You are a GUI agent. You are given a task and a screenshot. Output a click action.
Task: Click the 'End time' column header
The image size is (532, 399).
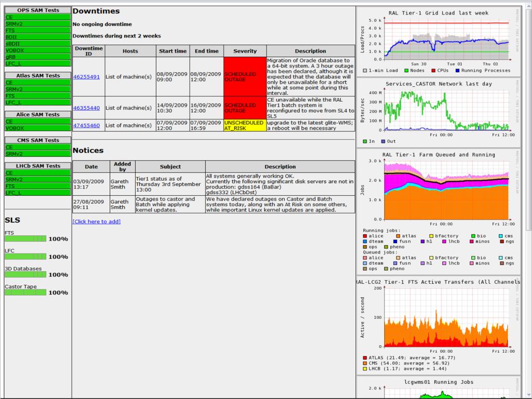[x=207, y=51]
